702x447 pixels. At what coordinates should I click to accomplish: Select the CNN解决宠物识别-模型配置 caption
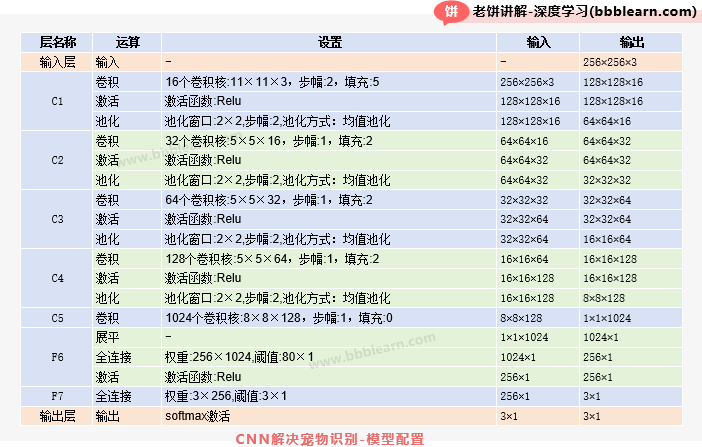click(330, 439)
